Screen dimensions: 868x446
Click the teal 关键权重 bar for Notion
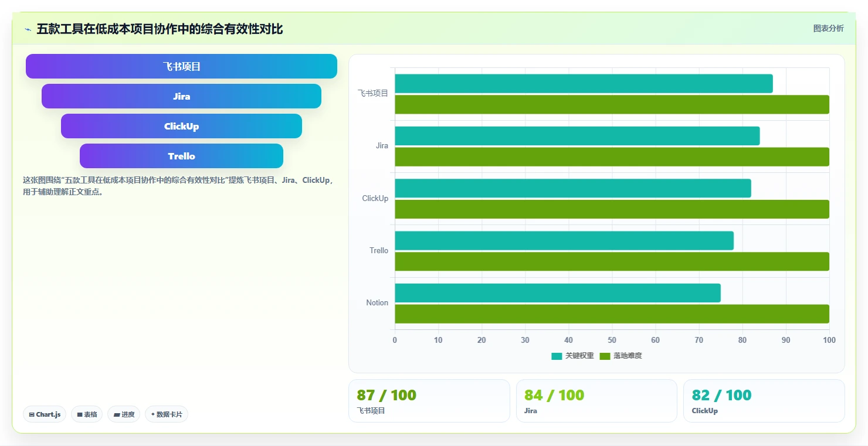[558, 293]
